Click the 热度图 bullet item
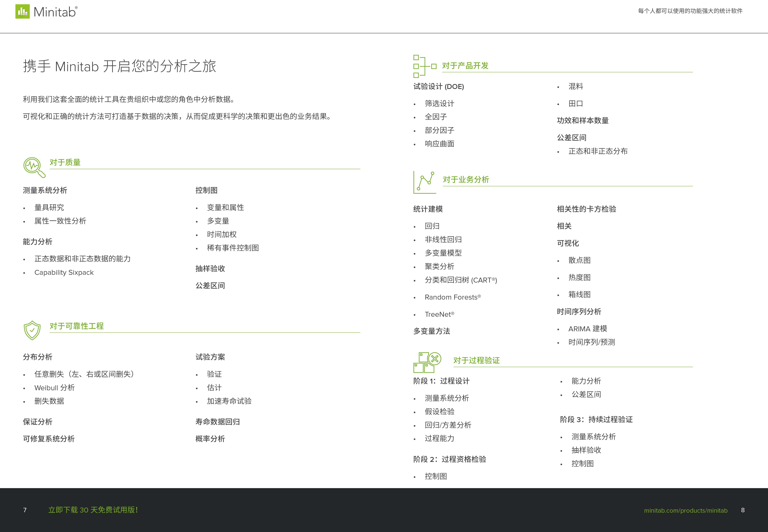This screenshot has width=768, height=532. point(579,277)
